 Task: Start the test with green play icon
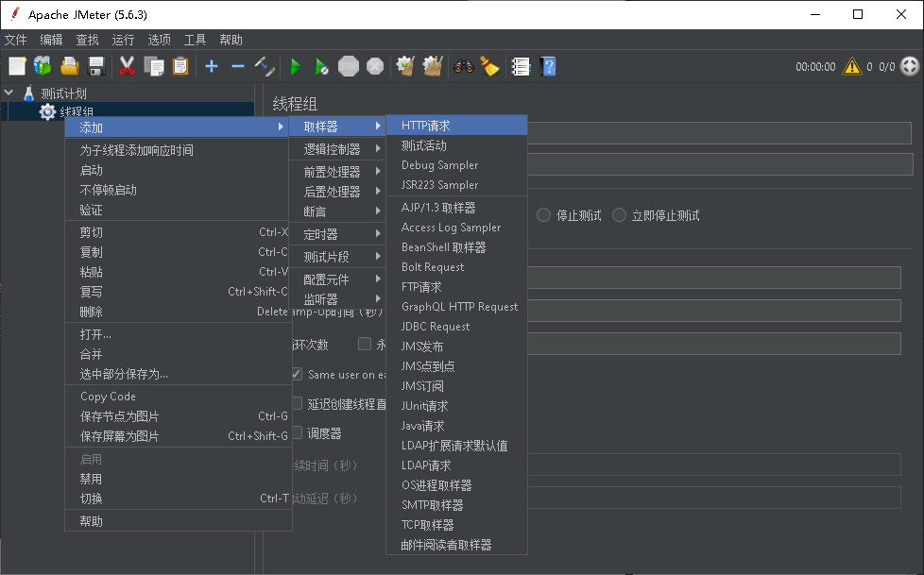pyautogui.click(x=296, y=66)
